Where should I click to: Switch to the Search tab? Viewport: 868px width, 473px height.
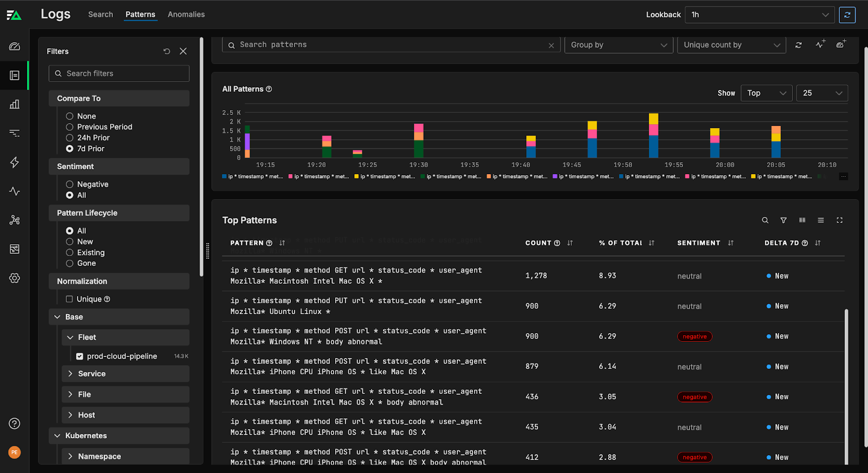[100, 15]
